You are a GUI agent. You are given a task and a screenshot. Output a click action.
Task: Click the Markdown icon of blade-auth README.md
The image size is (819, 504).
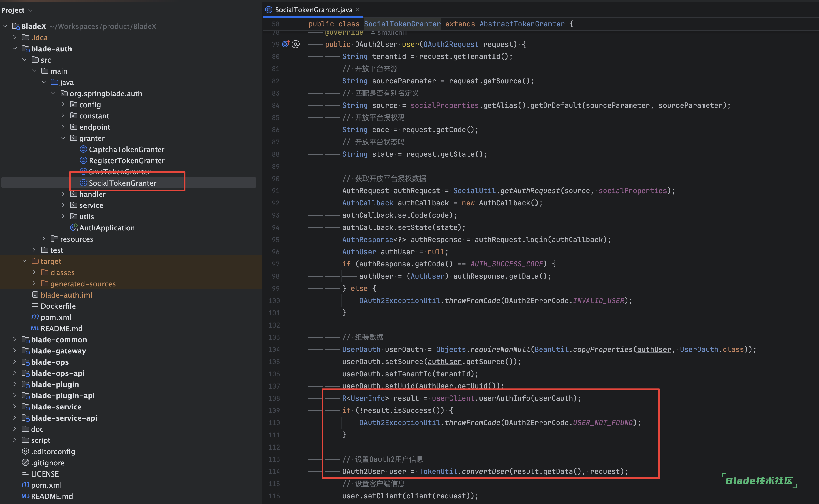(x=35, y=328)
